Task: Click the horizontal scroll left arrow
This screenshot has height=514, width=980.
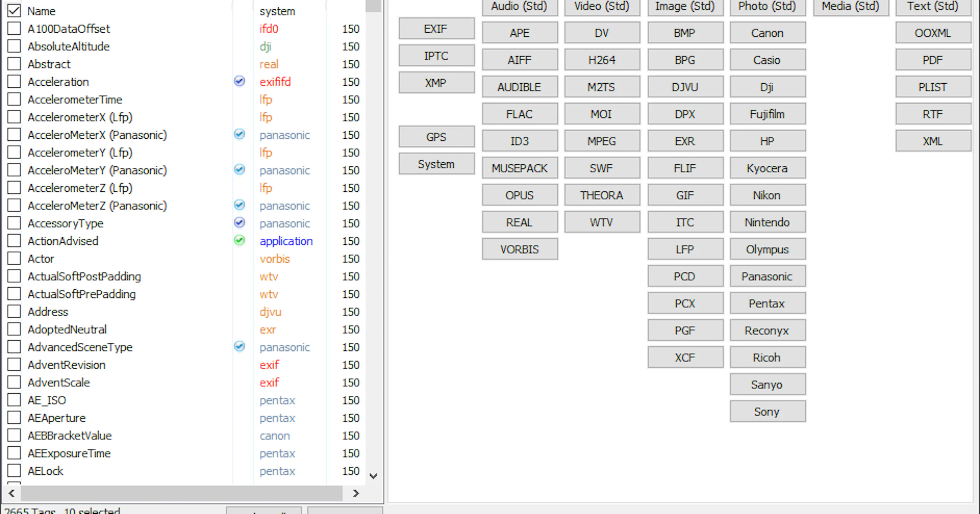Action: pyautogui.click(x=12, y=493)
